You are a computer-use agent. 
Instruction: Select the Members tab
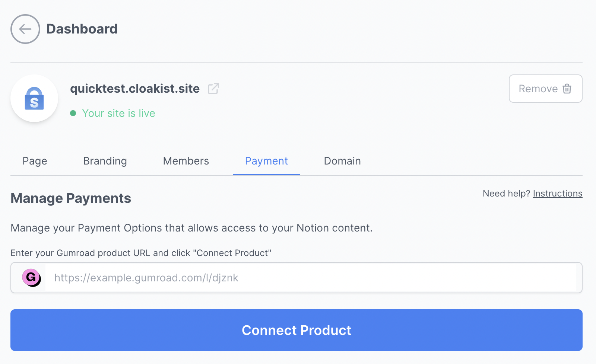[186, 161]
